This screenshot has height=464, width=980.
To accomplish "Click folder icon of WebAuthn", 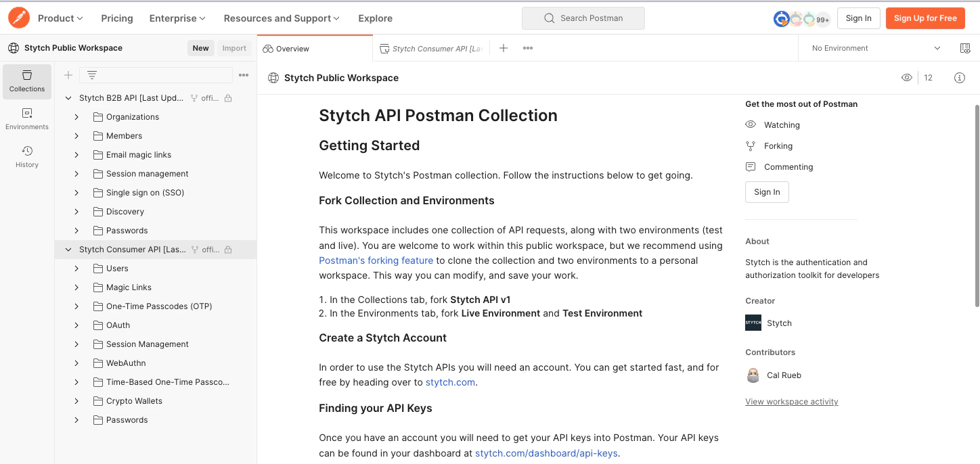I will click(x=98, y=363).
